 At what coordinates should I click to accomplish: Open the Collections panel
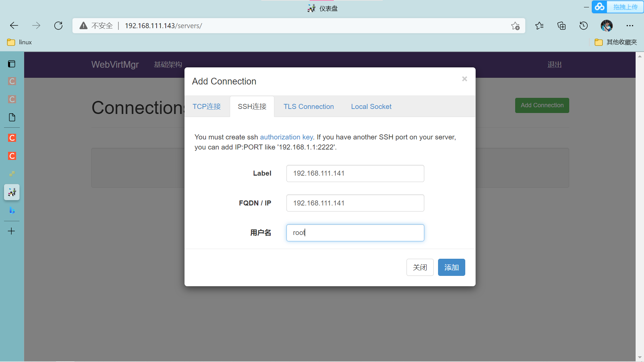[x=561, y=25]
